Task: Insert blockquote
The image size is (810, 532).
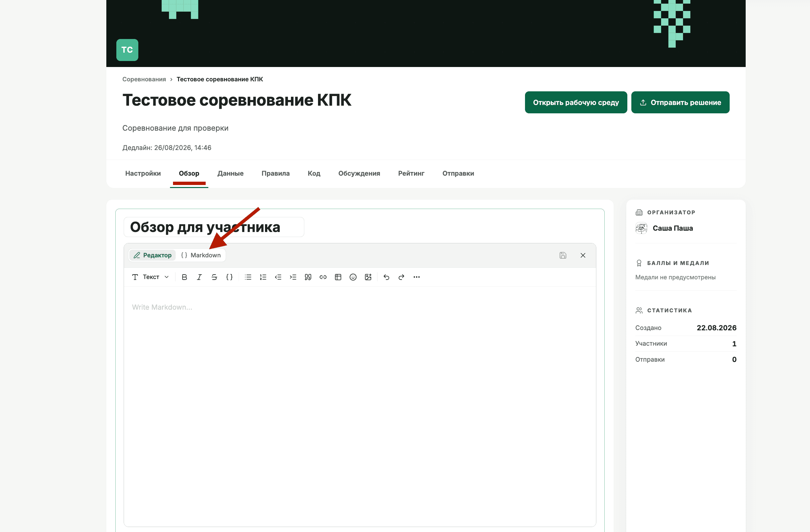Action: point(308,277)
